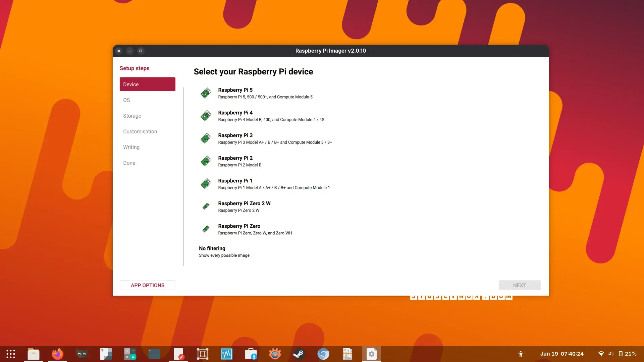Select the Raspberry Pi 2 board icon
The width and height of the screenshot is (644, 362).
(206, 161)
